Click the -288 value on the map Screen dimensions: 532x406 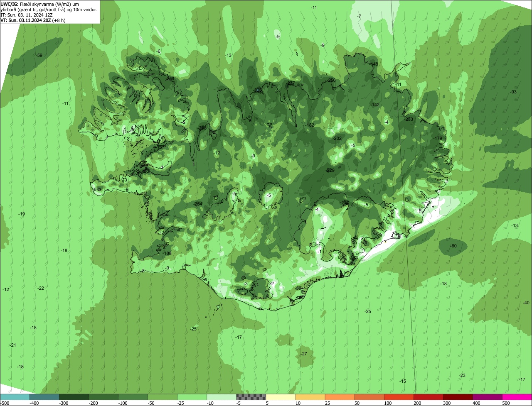pyautogui.click(x=202, y=128)
